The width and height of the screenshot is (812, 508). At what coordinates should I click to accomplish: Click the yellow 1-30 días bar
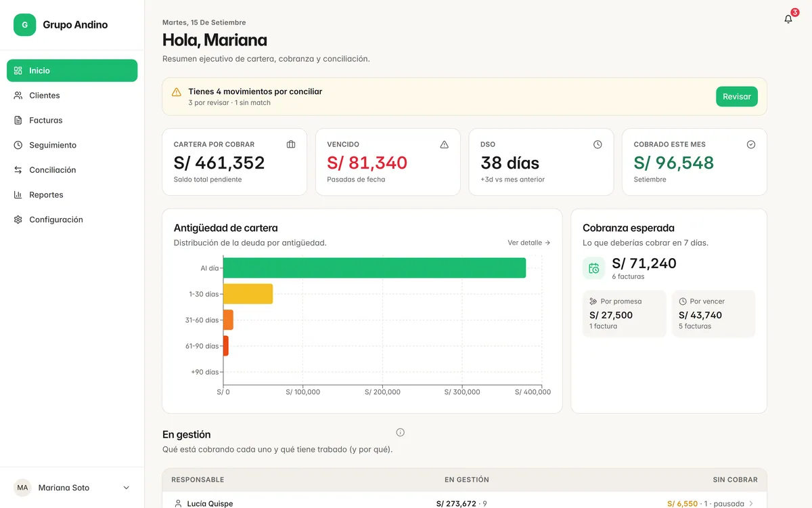(248, 294)
